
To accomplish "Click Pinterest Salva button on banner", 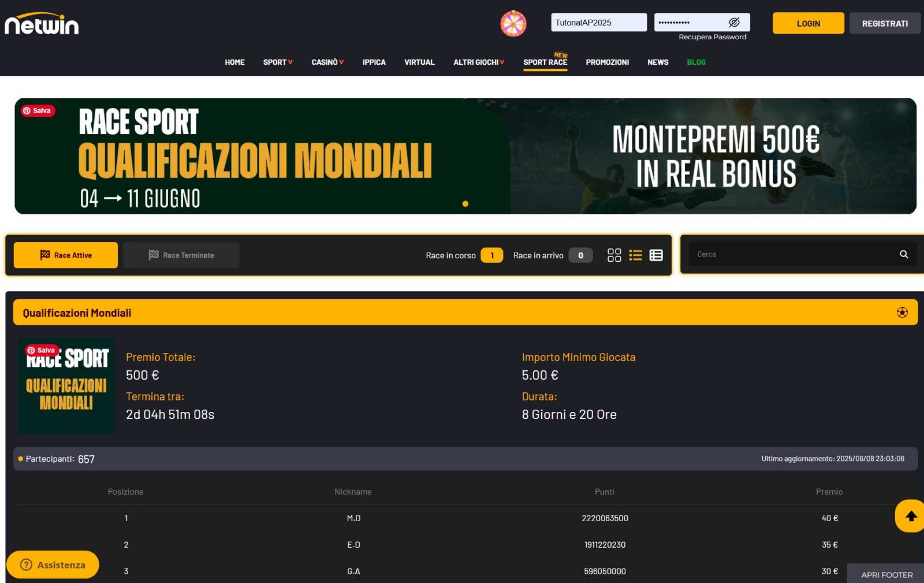I will 38,110.
